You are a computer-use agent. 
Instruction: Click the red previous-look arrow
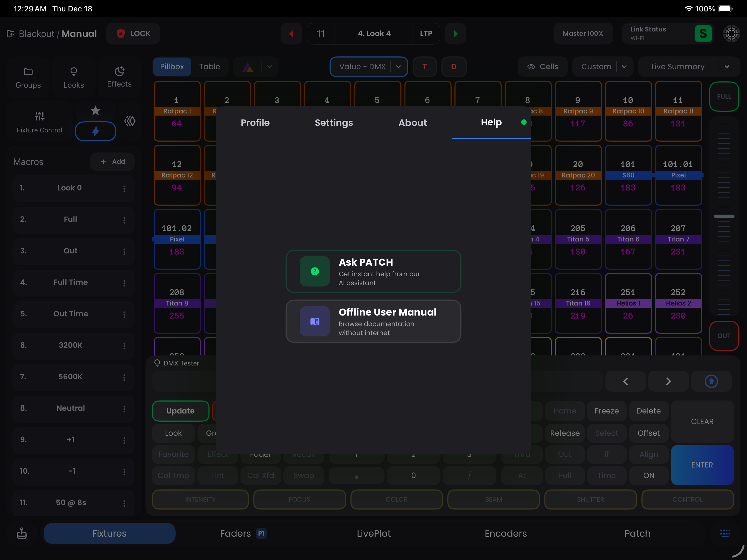tap(291, 33)
